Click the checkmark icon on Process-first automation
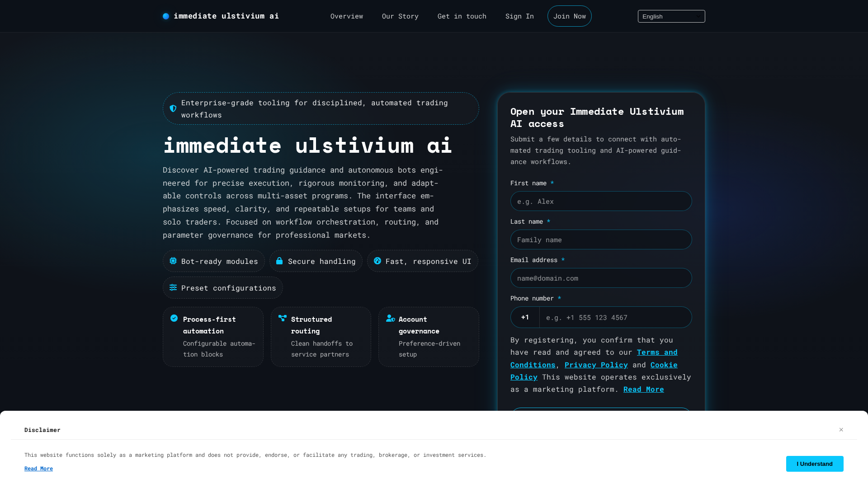The image size is (868, 488). (x=174, y=318)
